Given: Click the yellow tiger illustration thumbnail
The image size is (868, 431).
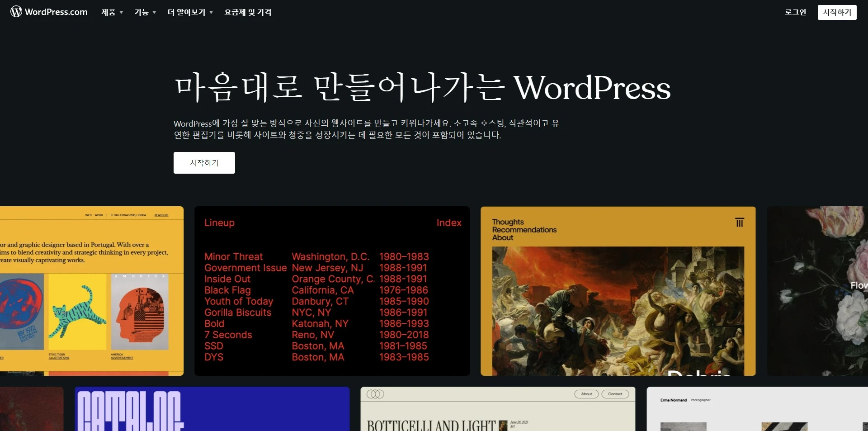Looking at the screenshot, I should tap(77, 312).
